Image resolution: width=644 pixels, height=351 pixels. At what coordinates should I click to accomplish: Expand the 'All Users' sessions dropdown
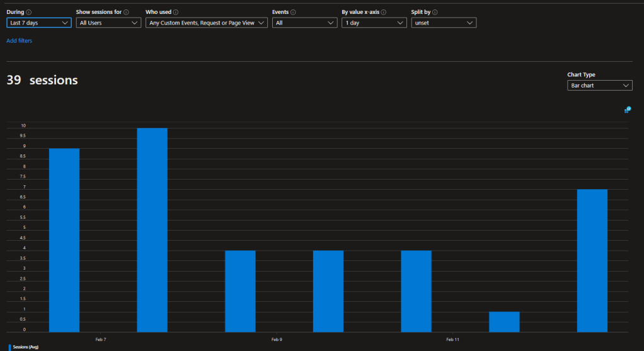coord(108,23)
